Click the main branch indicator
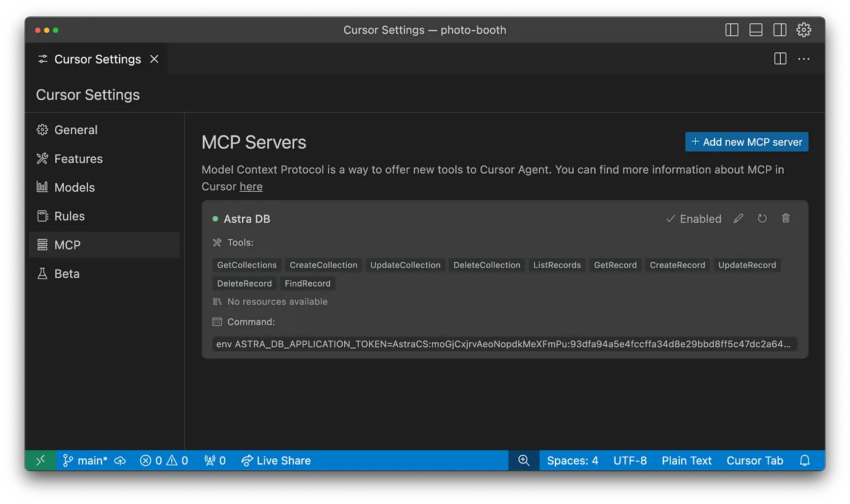 tap(85, 461)
